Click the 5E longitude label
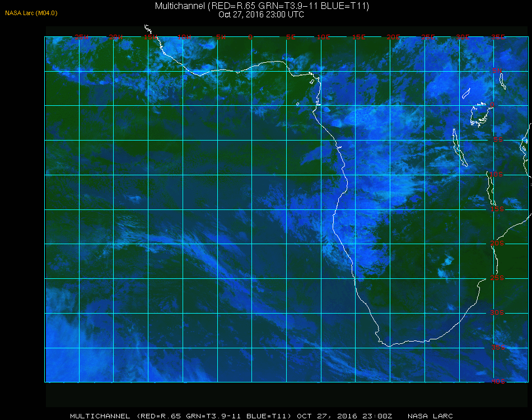The image size is (532, 420). pyautogui.click(x=291, y=37)
